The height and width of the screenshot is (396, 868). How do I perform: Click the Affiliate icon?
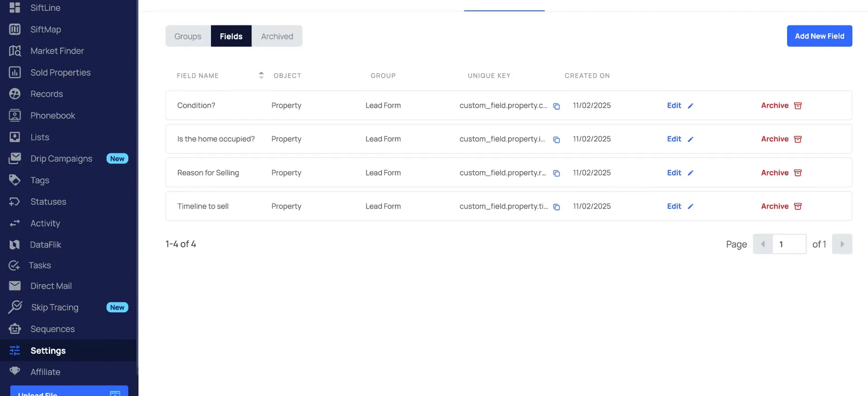click(x=15, y=371)
